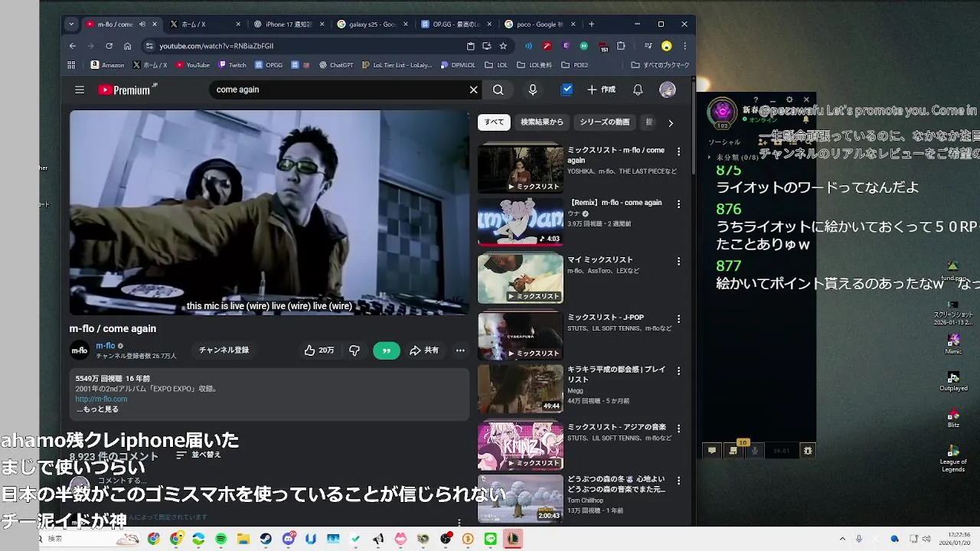Dislike the m-flo come again video
The width and height of the screenshot is (980, 551).
pos(354,350)
